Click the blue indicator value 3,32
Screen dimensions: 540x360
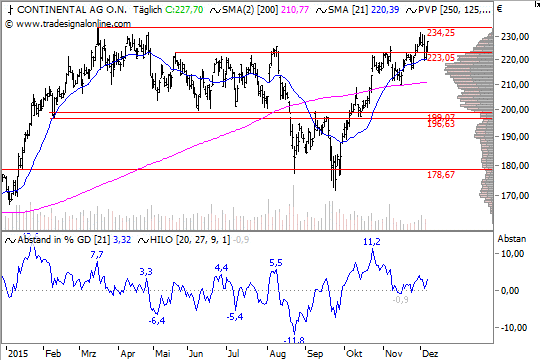click(x=122, y=239)
